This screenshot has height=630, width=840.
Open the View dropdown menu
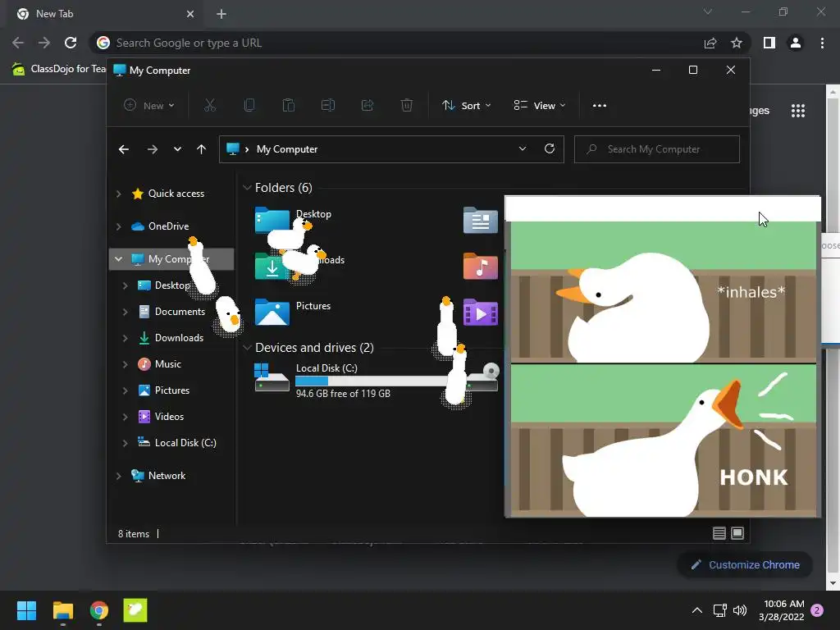pos(540,106)
